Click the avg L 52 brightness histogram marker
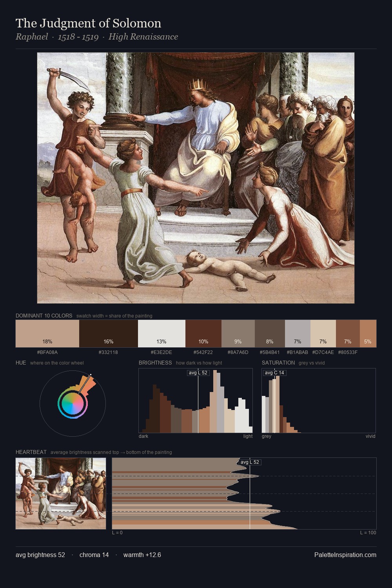 [x=198, y=373]
